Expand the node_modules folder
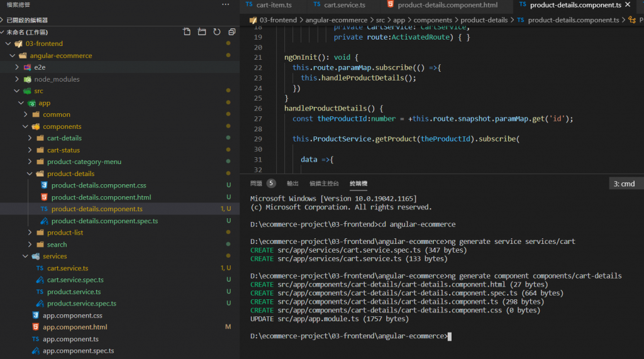 tap(57, 79)
